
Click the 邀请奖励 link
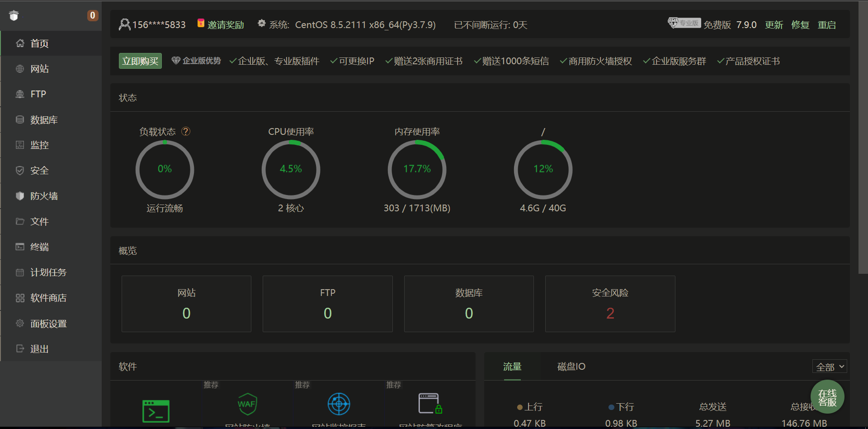tap(226, 25)
